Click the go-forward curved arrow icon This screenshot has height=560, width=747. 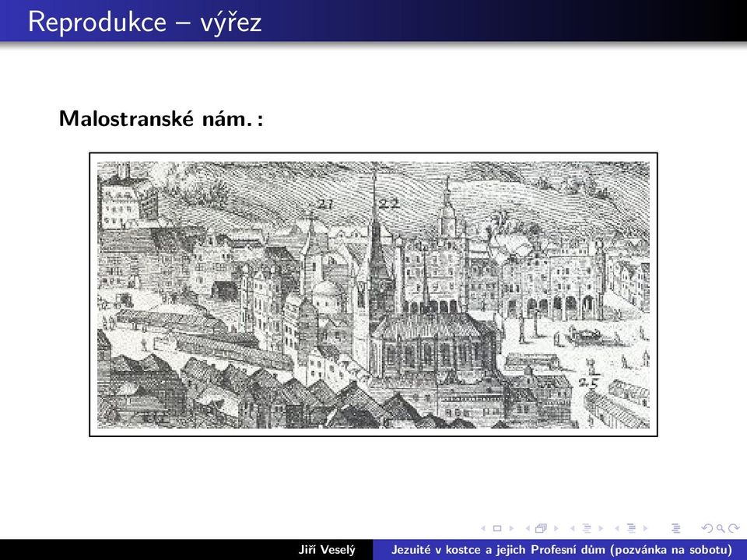point(734,528)
